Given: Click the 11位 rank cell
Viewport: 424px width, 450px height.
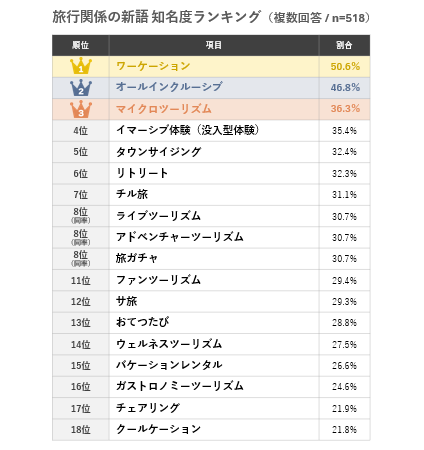Looking at the screenshot, I should click(81, 280).
